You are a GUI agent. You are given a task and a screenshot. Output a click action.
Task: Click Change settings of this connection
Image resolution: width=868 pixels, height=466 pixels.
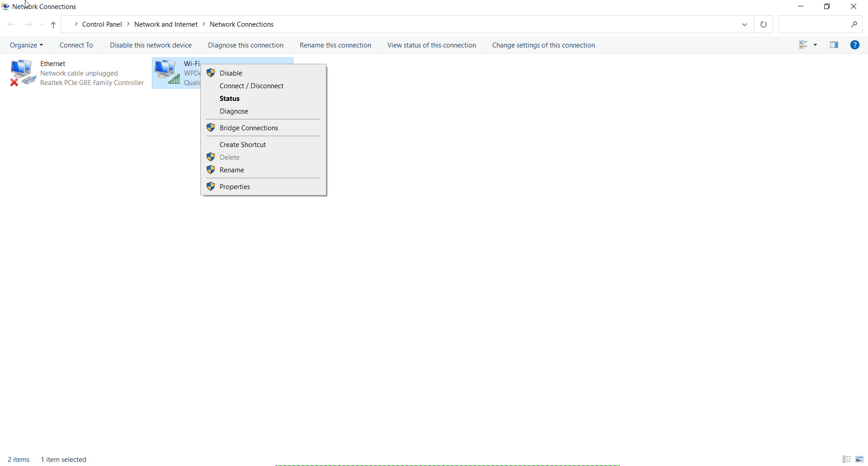point(544,45)
